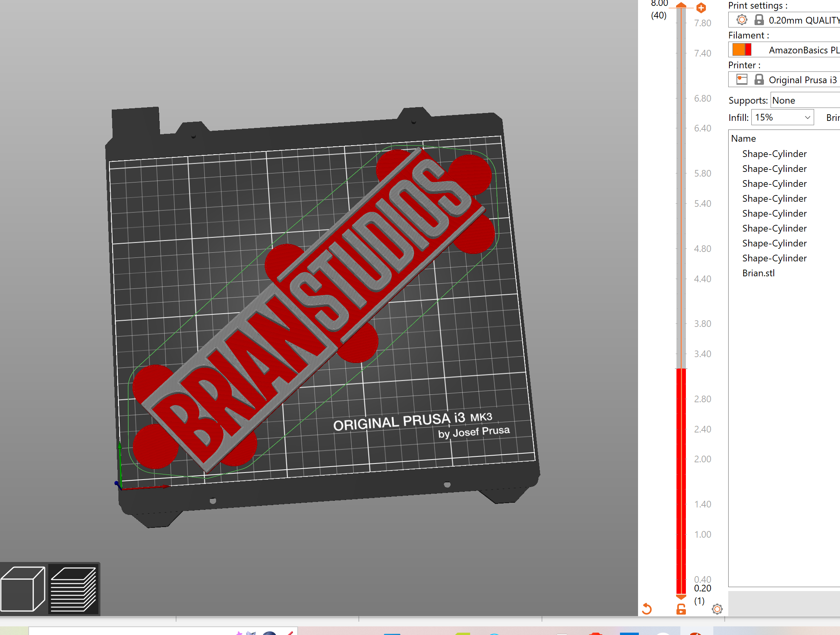This screenshot has width=840, height=635.
Task: Reset the layer slider with the undo arrow
Action: [647, 609]
